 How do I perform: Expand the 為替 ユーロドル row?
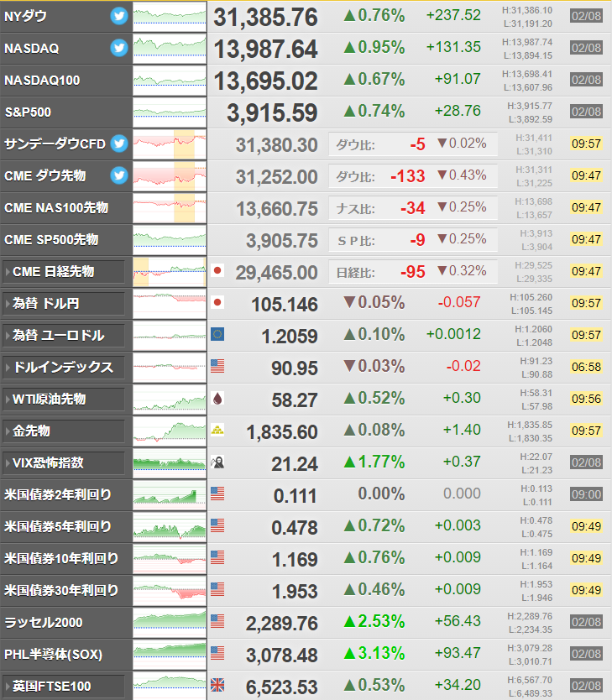64,335
